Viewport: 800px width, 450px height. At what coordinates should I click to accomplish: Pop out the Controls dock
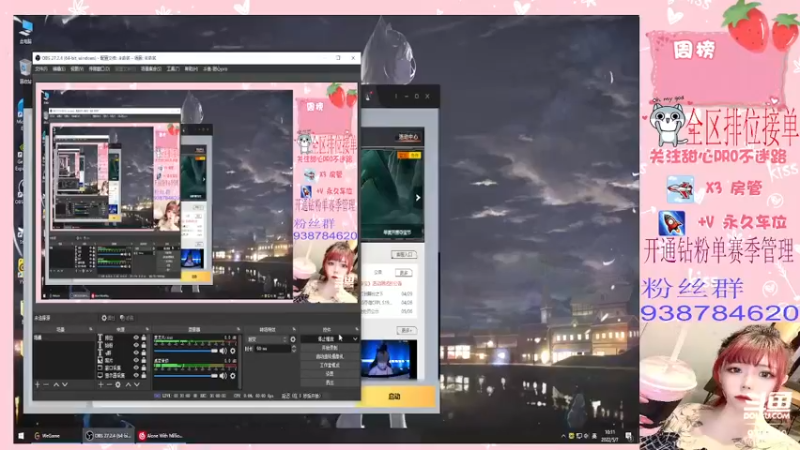click(x=356, y=330)
